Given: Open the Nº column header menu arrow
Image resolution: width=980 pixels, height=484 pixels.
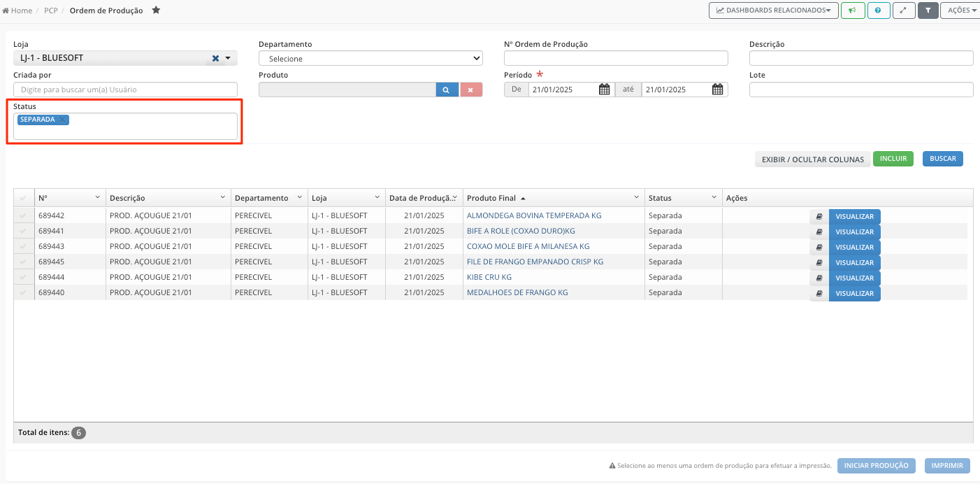Looking at the screenshot, I should point(96,198).
